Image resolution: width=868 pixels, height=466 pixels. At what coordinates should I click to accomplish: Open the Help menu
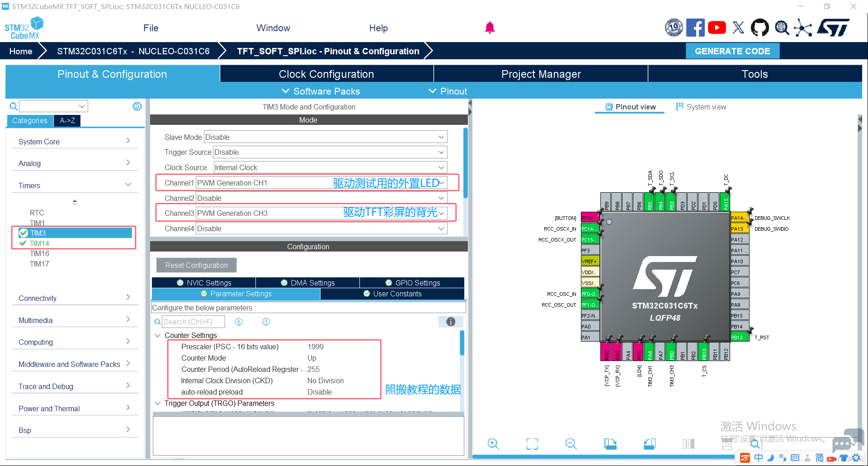coord(378,28)
